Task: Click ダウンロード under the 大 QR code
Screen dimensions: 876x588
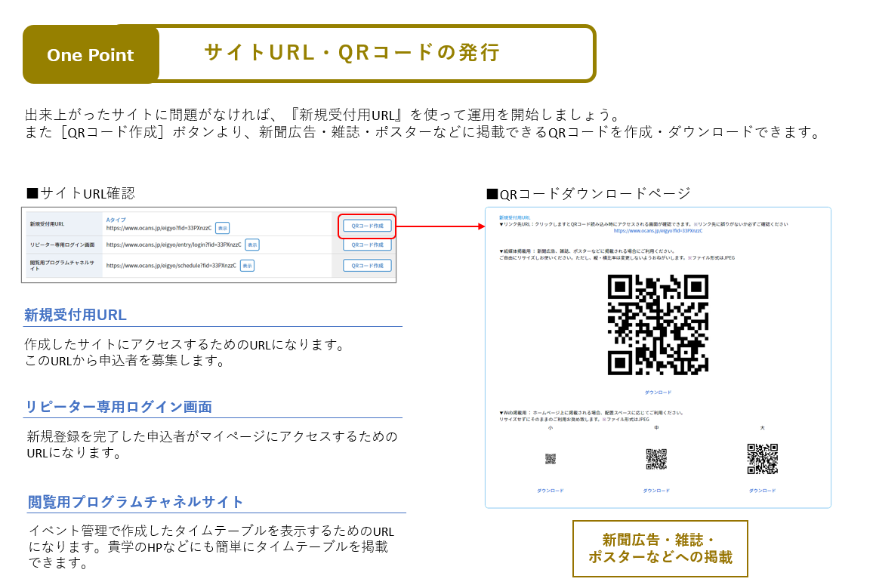Action: coord(762,491)
